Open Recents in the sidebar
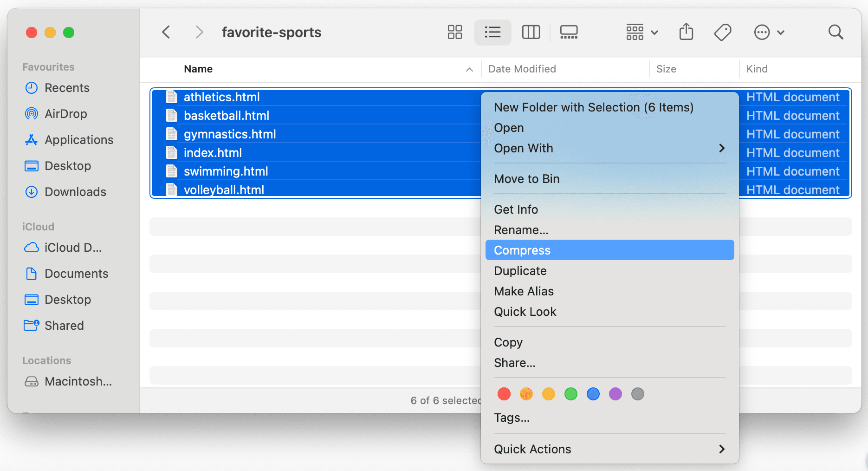The image size is (868, 471). (57, 88)
